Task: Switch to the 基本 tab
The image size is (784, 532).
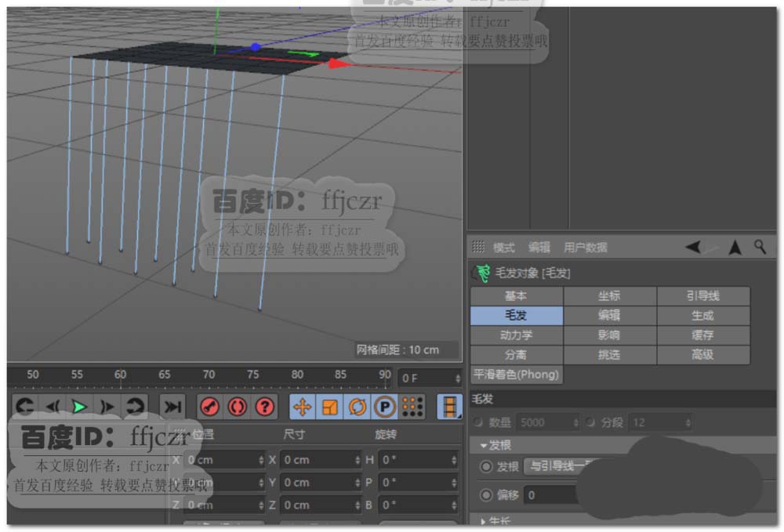Action: click(516, 295)
